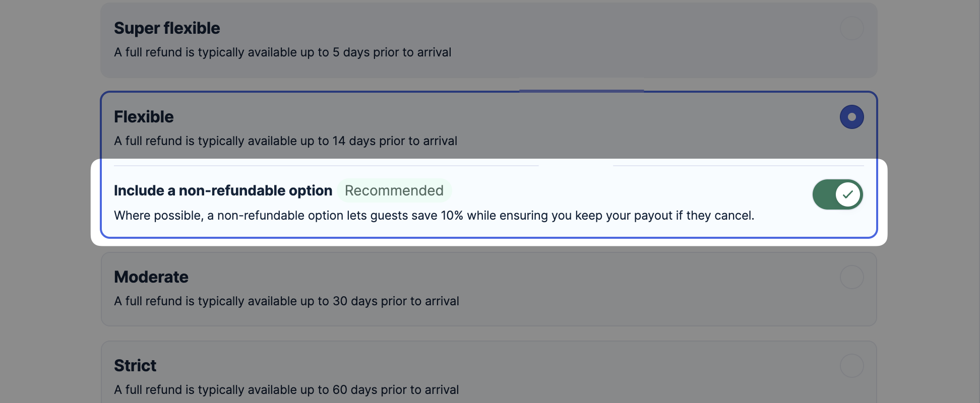Image resolution: width=980 pixels, height=403 pixels.
Task: Click the save 10% payout explanation text
Action: (434, 216)
